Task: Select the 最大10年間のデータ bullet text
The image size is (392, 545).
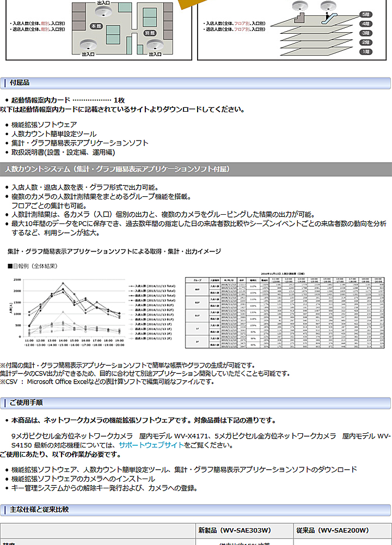Action: click(199, 228)
